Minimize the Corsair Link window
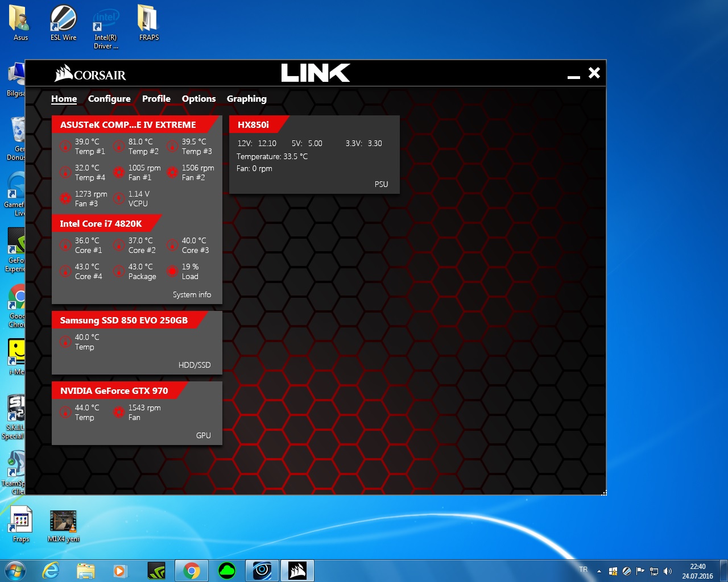Screen dimensions: 728x582 point(573,76)
